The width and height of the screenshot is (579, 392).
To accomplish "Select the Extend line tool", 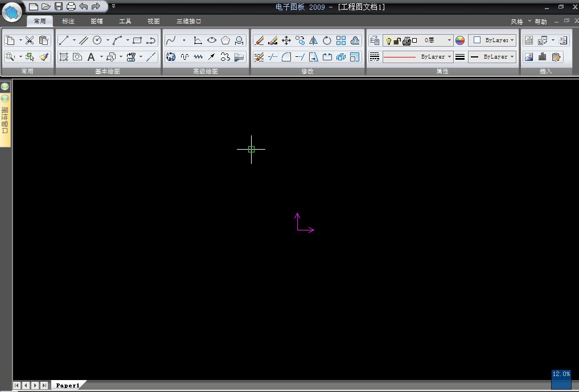I will point(300,57).
